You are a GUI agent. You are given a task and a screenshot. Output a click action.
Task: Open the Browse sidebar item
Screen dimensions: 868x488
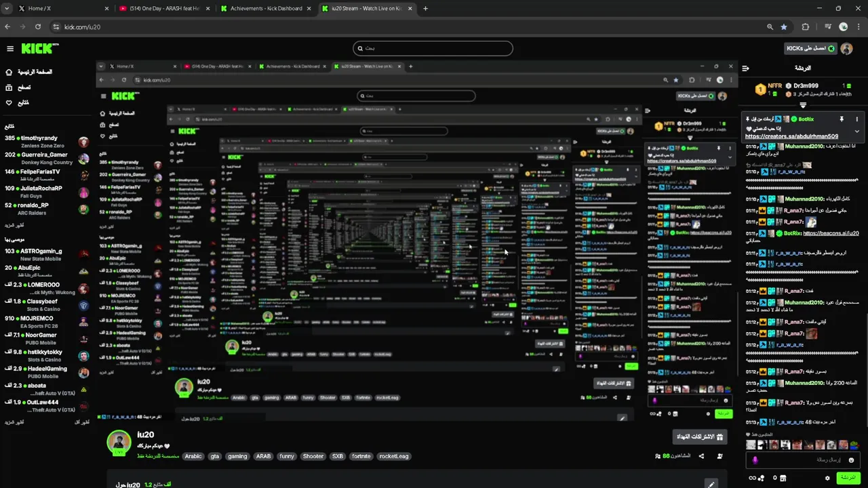click(18, 87)
